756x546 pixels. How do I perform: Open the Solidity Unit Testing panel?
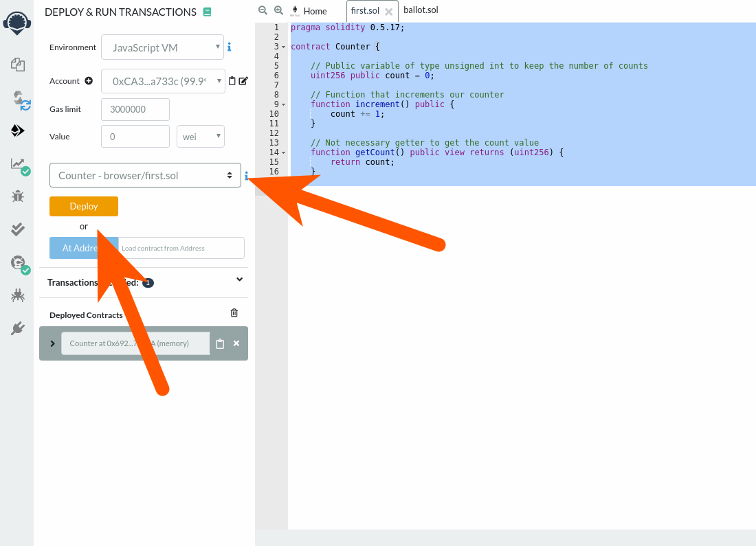(x=17, y=229)
